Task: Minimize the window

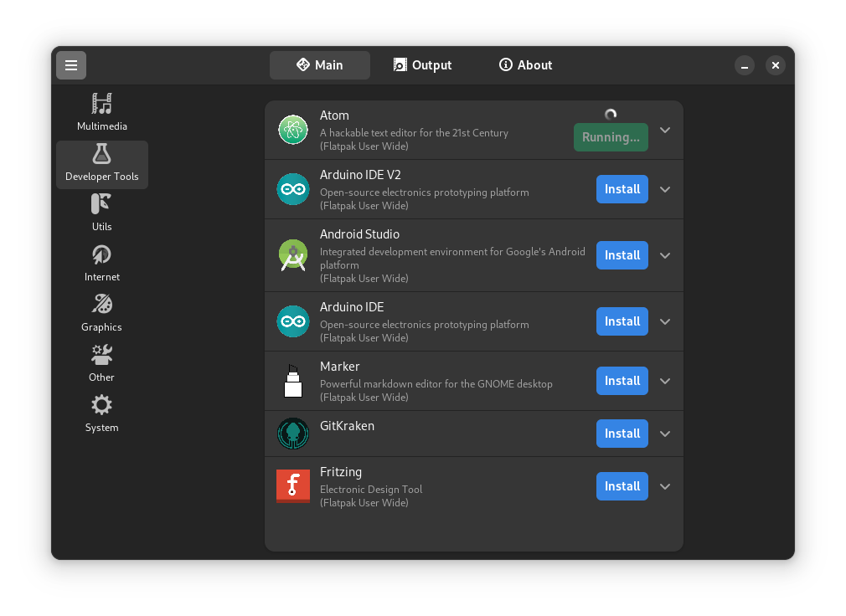Action: point(745,65)
